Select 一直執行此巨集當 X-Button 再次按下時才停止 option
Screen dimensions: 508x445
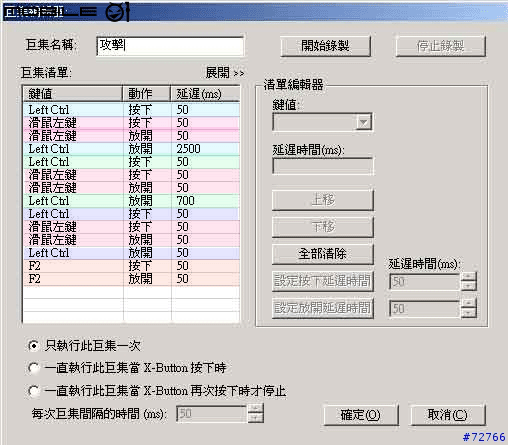(34, 391)
